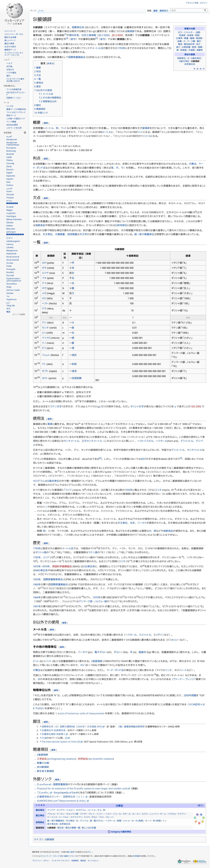Open おまかせ表示 in the sidebar
Image resolution: width=210 pixels, height=868 pixels.
point(10,47)
